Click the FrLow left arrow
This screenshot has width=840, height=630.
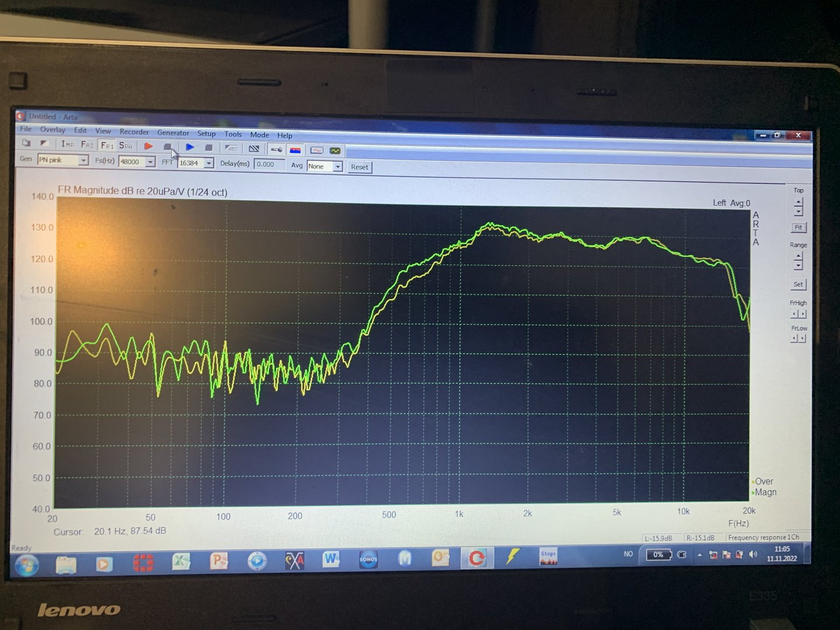[x=794, y=338]
